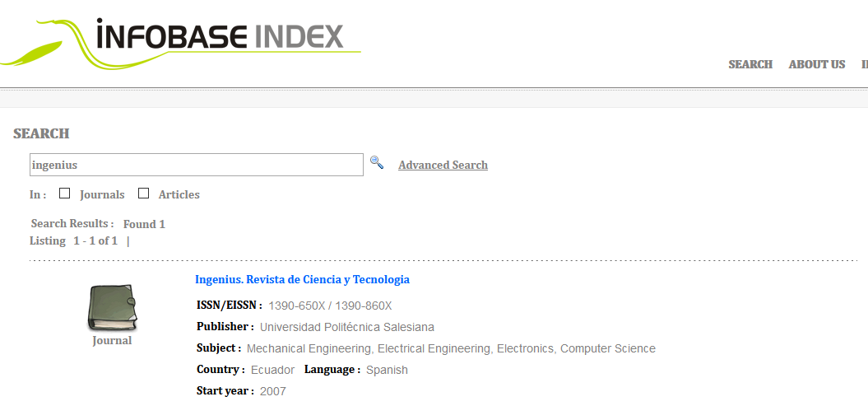868x420 pixels.
Task: Open the ABOUT US menu item
Action: (x=816, y=64)
